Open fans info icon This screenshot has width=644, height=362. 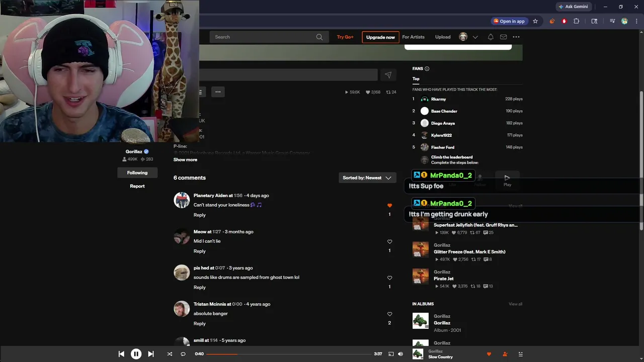click(427, 69)
